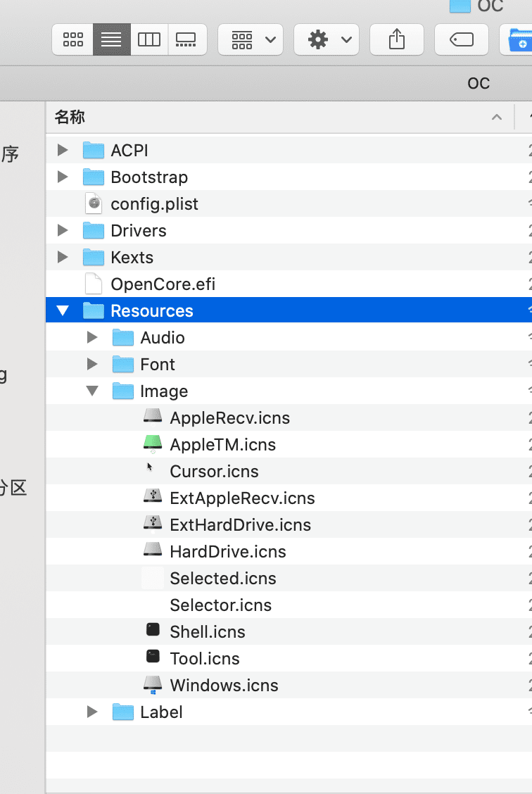Screen dimensions: 532x794
Task: Select the config.plist file icon
Action: [93, 203]
